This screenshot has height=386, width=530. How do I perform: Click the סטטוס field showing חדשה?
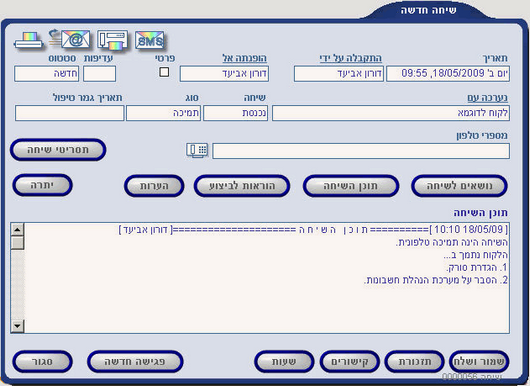click(47, 74)
